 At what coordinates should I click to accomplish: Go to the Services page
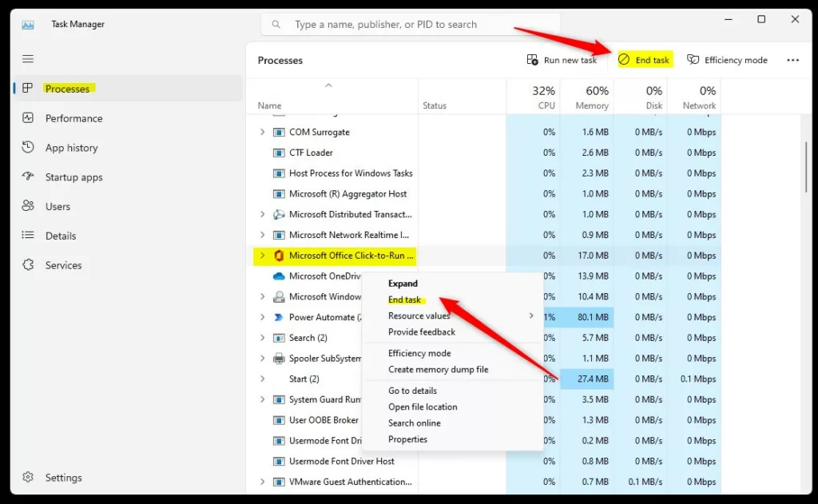point(129,265)
